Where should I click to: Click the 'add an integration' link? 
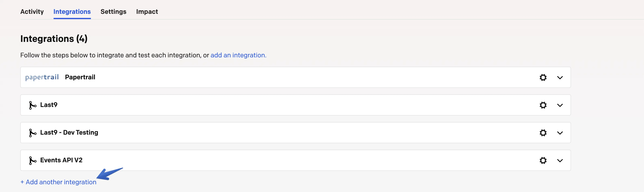tap(238, 55)
